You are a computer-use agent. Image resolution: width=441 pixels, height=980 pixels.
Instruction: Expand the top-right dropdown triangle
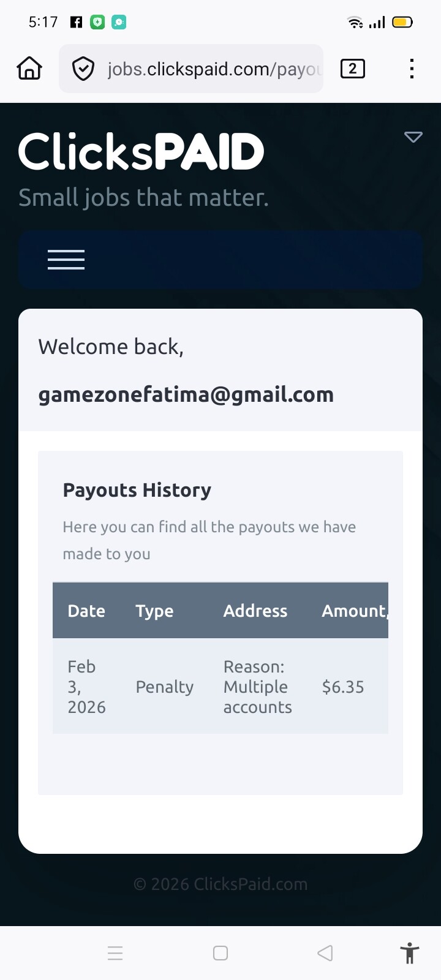413,137
